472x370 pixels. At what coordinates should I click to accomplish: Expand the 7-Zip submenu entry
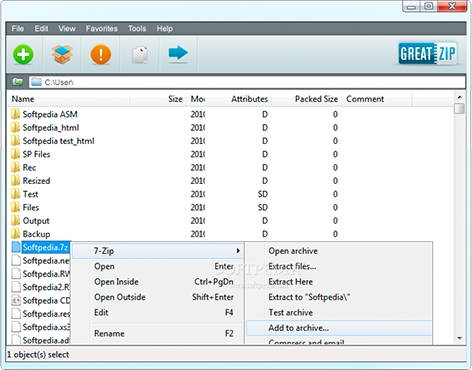click(x=159, y=251)
